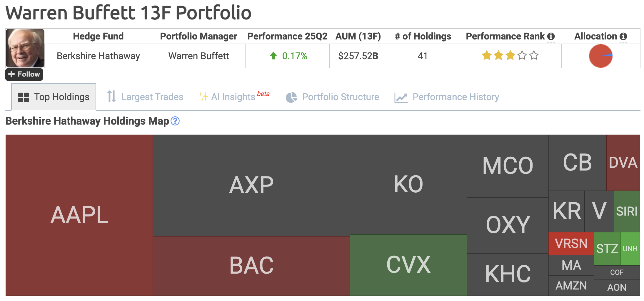Image resolution: width=644 pixels, height=301 pixels.
Task: Show the Portfolio Structure tab
Action: 332,97
